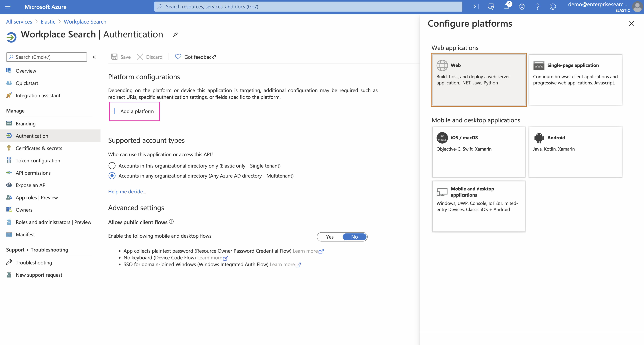Click the help question mark icon

pyautogui.click(x=537, y=7)
